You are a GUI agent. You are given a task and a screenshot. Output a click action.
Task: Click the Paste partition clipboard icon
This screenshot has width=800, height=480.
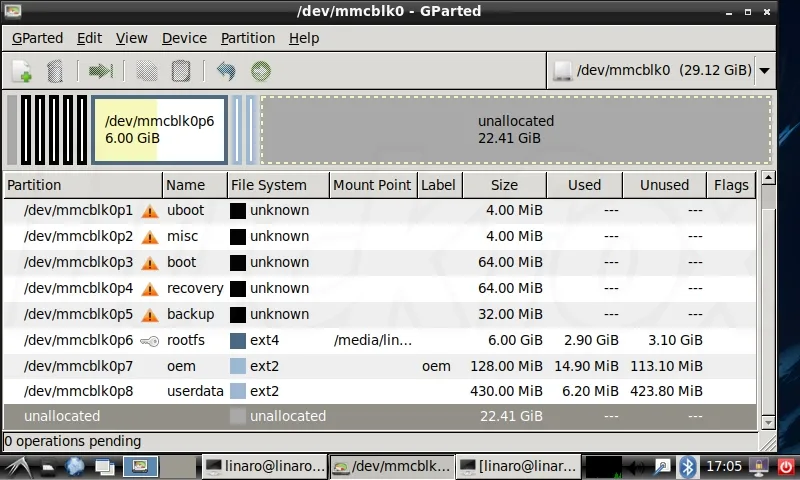(181, 71)
